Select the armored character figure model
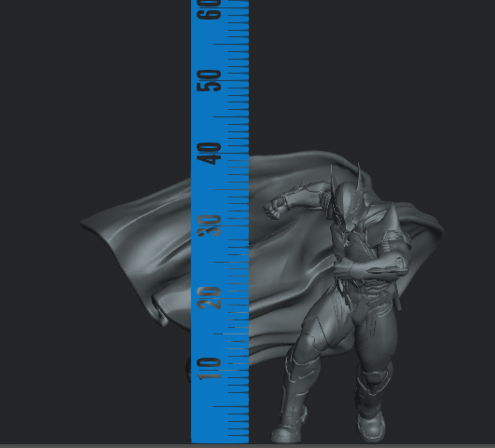This screenshot has height=448, width=495. pos(339,303)
